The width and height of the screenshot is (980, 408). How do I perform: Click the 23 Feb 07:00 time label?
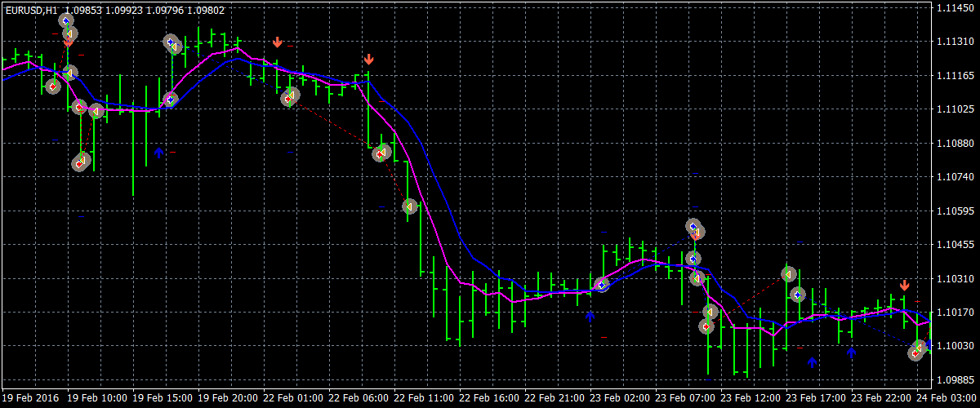[x=687, y=398]
